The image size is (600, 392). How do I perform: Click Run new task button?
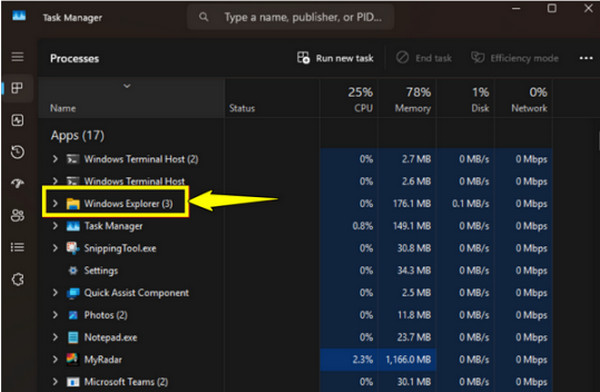click(x=335, y=58)
